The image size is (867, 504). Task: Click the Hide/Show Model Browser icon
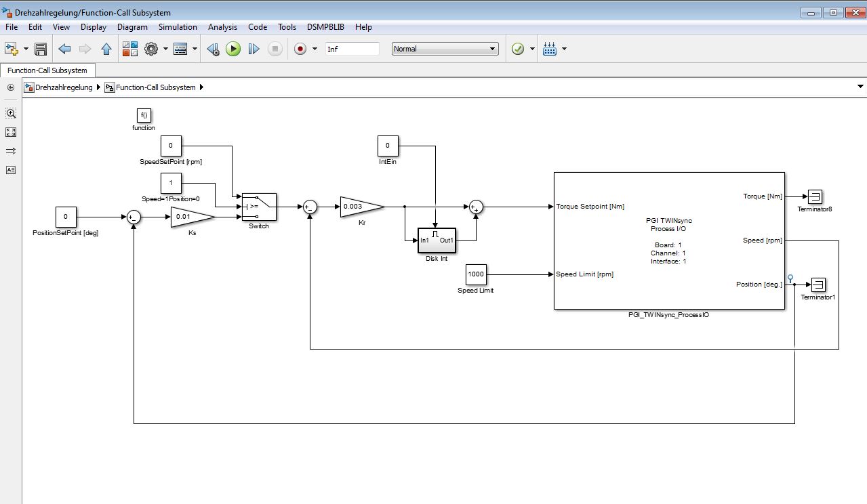tap(11, 87)
